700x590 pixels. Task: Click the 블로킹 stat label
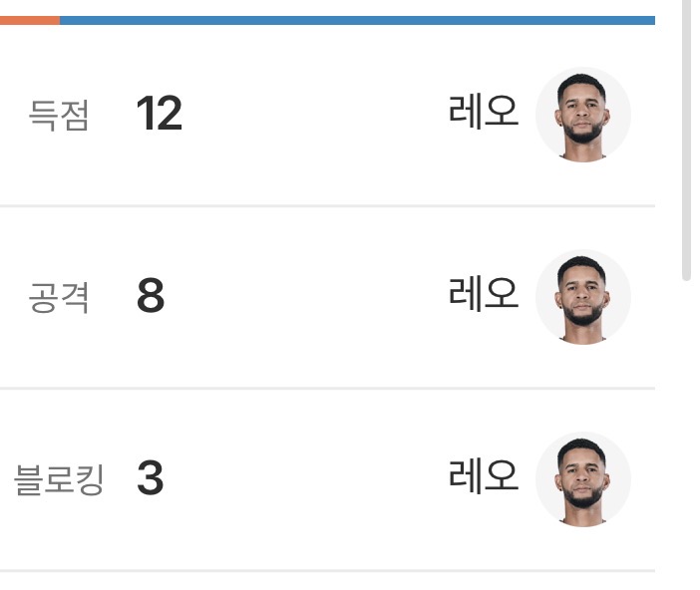coord(59,480)
